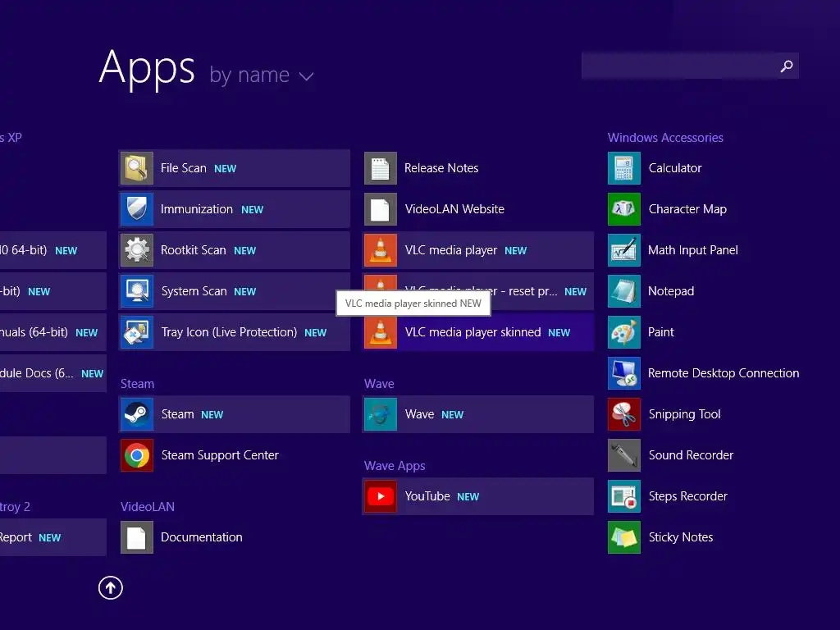The width and height of the screenshot is (840, 630).
Task: Open the Steps Recorder icon
Action: 624,496
